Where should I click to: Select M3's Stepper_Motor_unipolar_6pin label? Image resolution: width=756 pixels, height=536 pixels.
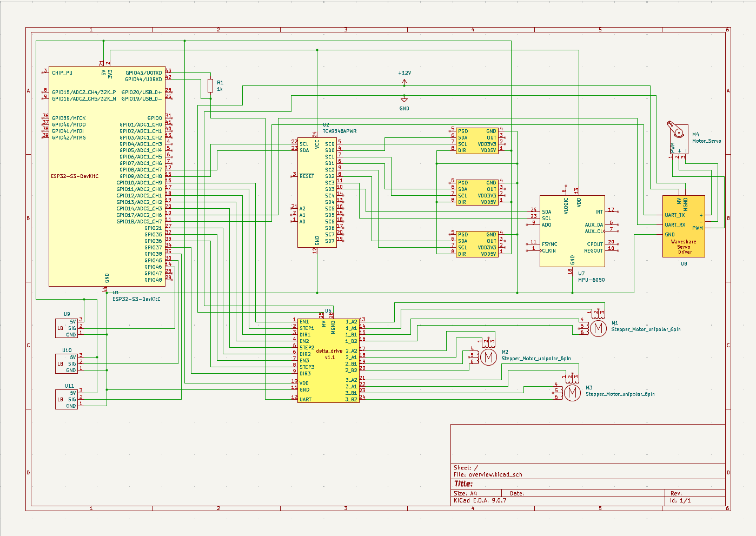620,394
